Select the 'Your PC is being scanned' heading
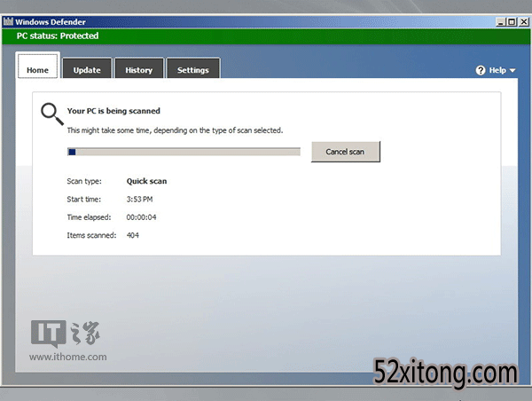The height and width of the screenshot is (401, 532). click(x=113, y=111)
